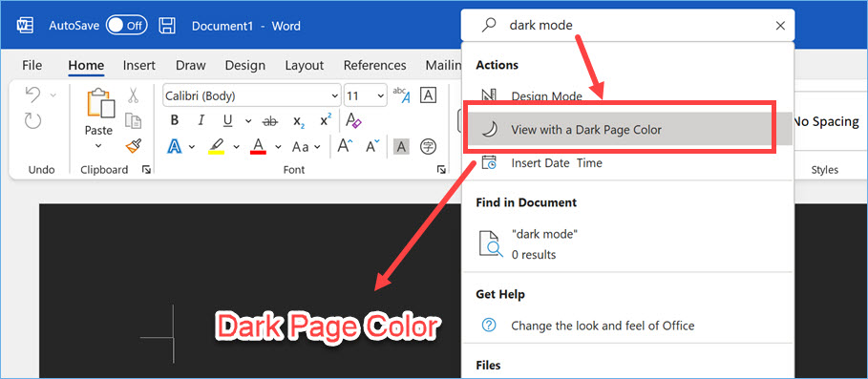Open the Insert tab

click(139, 65)
